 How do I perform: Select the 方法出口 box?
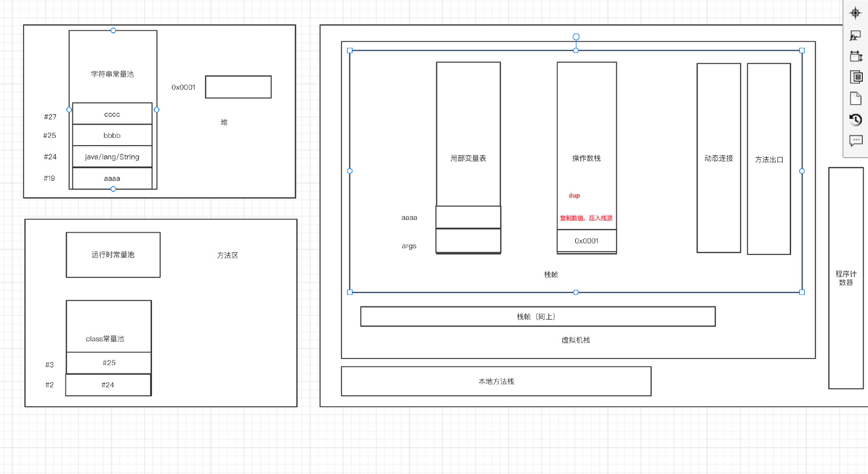pos(769,159)
